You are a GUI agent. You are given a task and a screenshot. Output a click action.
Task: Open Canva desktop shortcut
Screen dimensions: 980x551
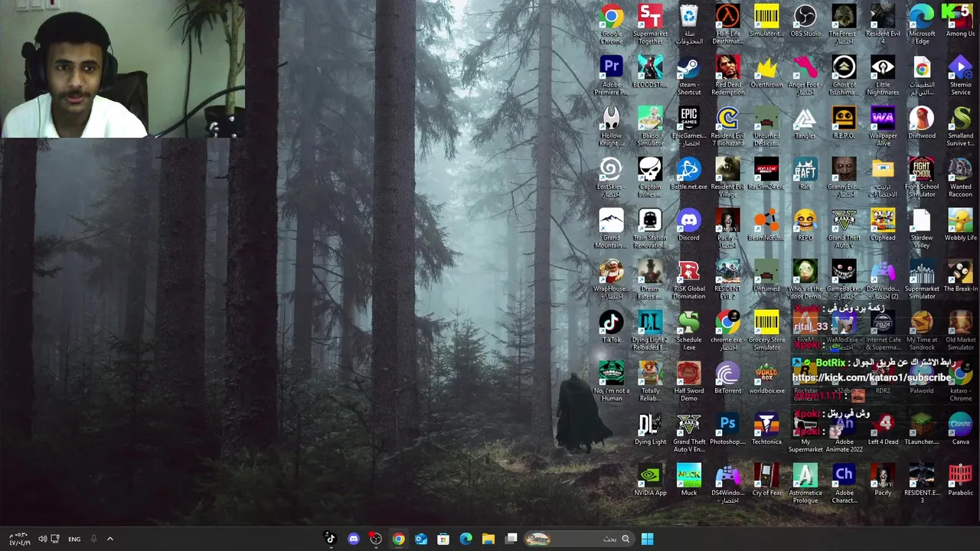tap(960, 429)
